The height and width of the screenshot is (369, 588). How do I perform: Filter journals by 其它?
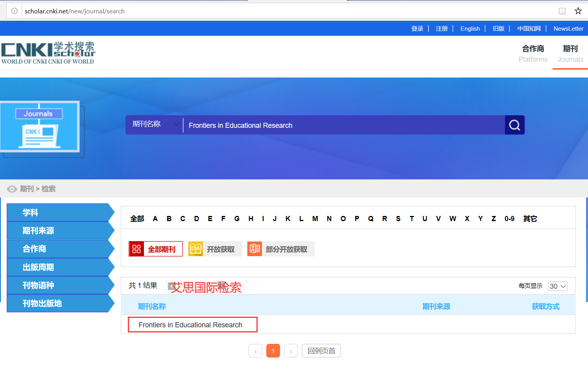click(x=530, y=219)
